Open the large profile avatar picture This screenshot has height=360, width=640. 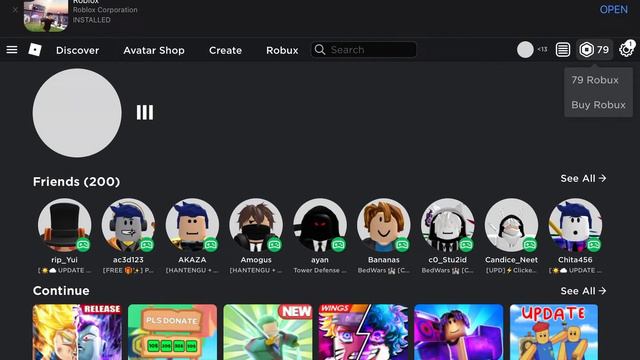[x=77, y=113]
